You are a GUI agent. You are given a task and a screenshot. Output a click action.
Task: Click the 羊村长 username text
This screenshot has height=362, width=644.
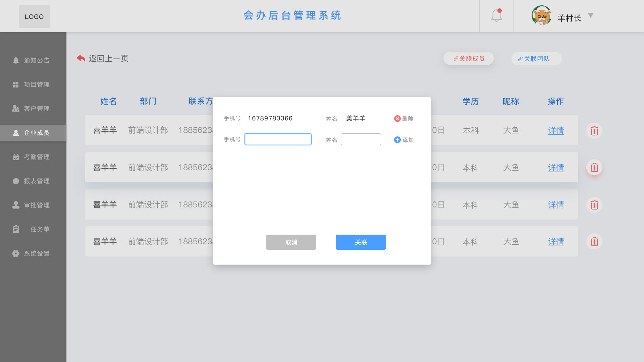[x=569, y=18]
